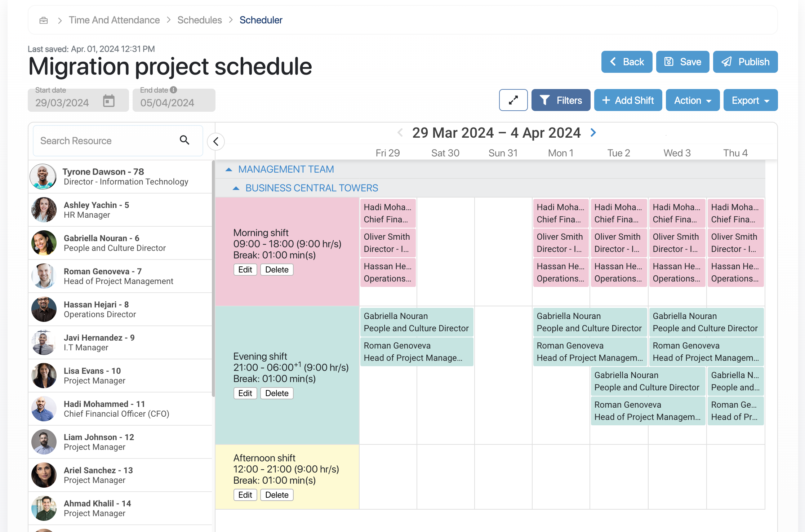Go to the next week
Viewport: 805px width, 532px height.
(x=593, y=133)
